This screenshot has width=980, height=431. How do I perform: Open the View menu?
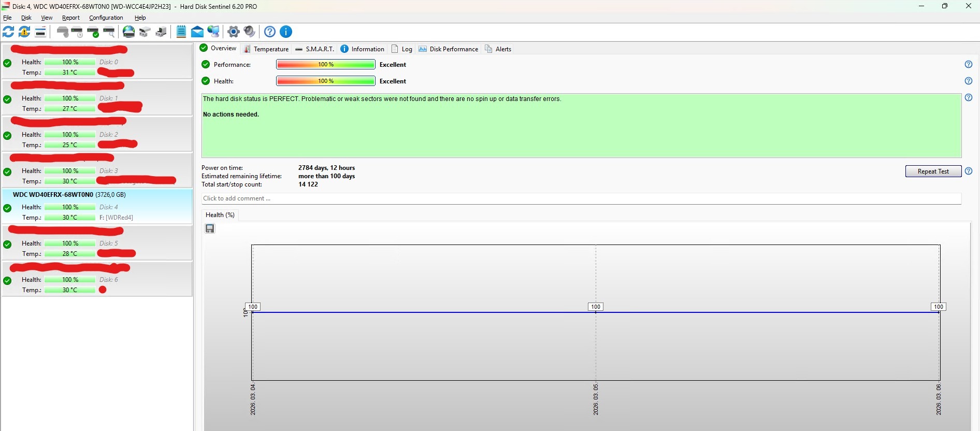point(47,18)
